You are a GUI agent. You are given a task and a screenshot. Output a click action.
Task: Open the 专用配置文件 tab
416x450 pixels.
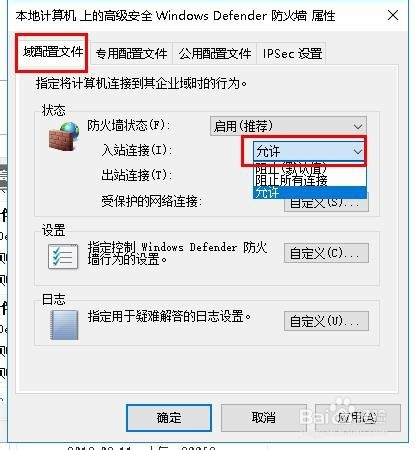pyautogui.click(x=131, y=54)
